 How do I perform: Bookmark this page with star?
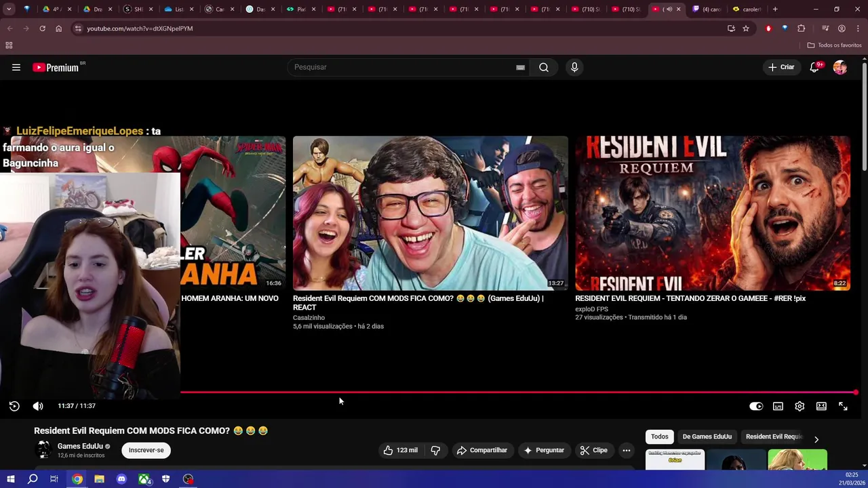coord(746,28)
